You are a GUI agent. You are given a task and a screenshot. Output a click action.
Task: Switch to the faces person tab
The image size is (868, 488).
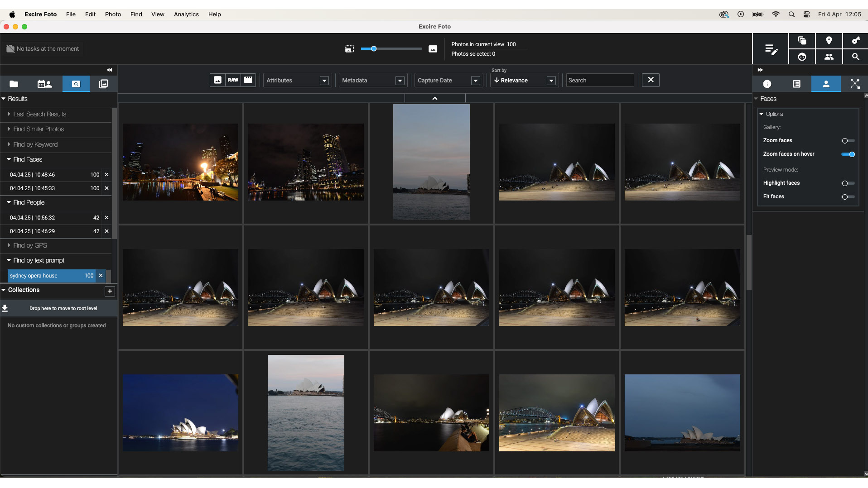click(825, 84)
